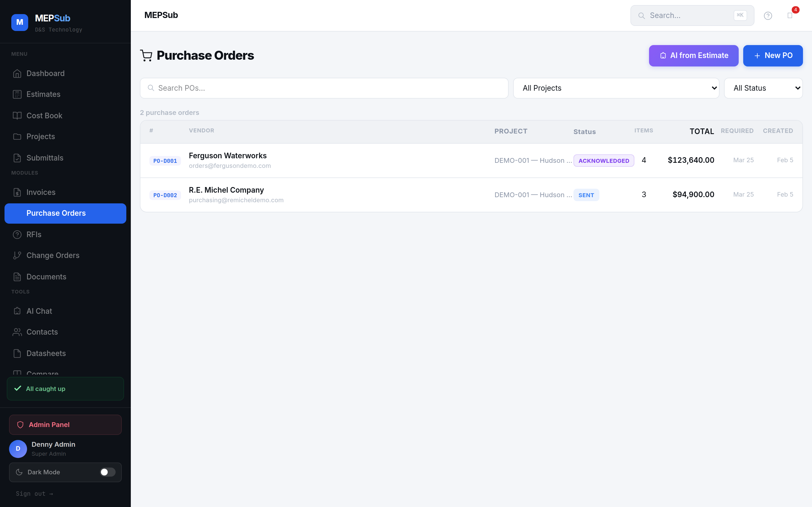The width and height of the screenshot is (812, 507).
Task: Open the Change Orders section
Action: coord(53,255)
